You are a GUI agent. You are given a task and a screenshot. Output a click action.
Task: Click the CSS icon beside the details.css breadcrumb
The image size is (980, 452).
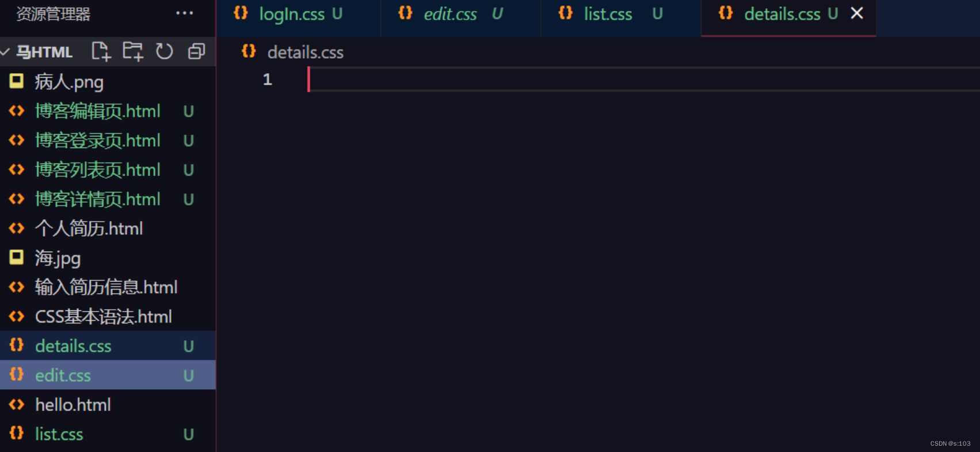coord(249,51)
